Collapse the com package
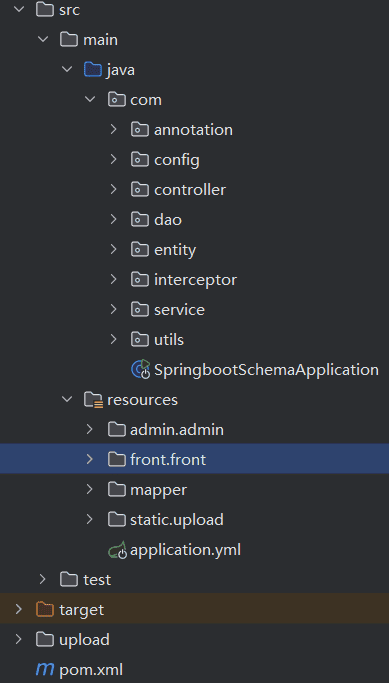Image resolution: width=389 pixels, height=683 pixels. 90,99
